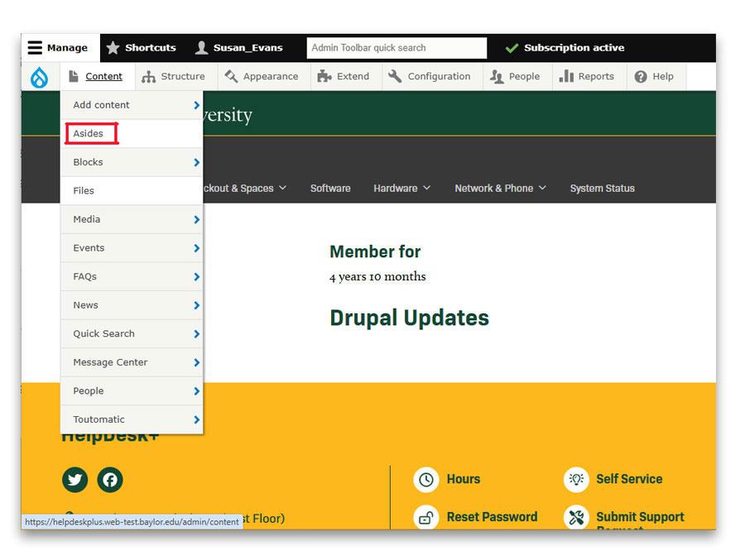745x560 pixels.
Task: Open the Appearance toolbar tab
Action: pyautogui.click(x=264, y=76)
